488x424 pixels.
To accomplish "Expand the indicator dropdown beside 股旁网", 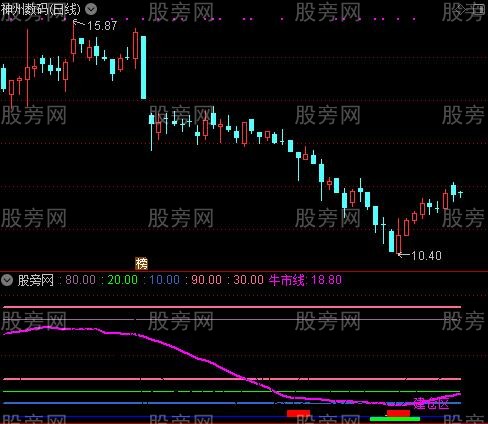I will [7, 280].
